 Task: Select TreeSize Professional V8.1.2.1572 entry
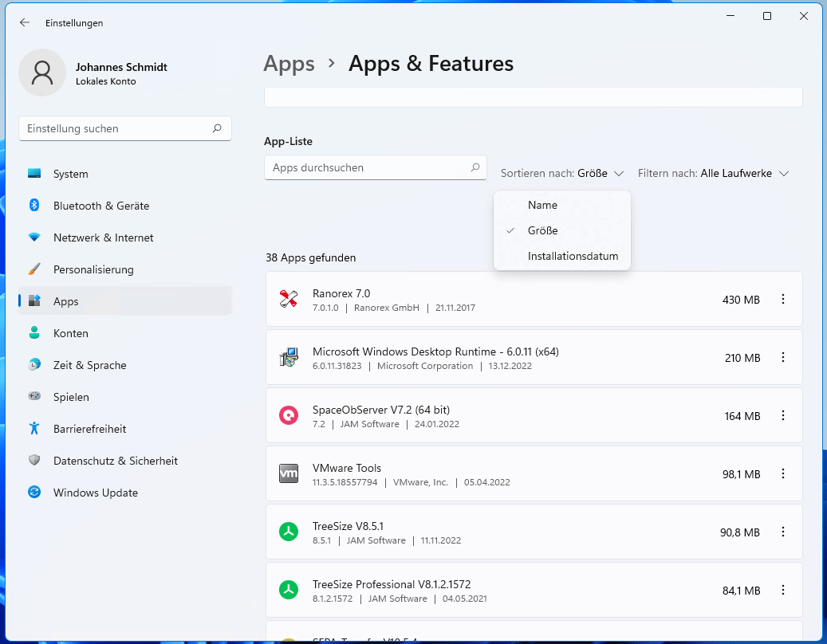pyautogui.click(x=392, y=584)
